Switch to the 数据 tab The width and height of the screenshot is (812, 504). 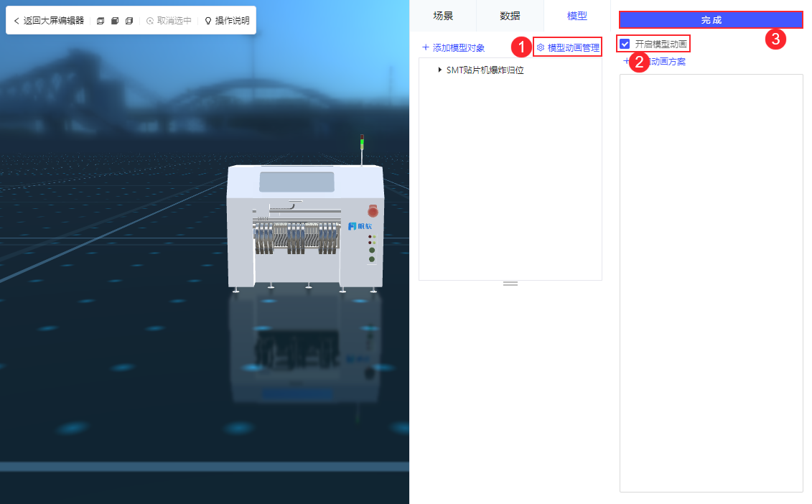click(510, 15)
